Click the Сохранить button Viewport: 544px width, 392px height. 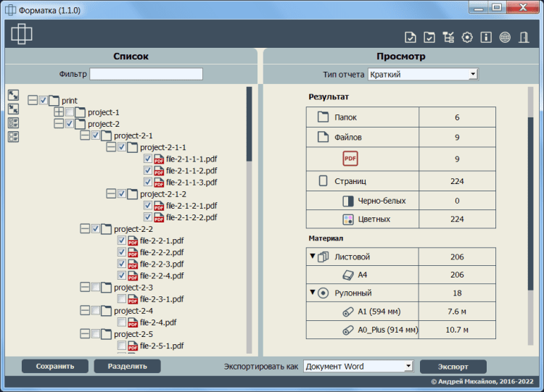[x=55, y=366]
